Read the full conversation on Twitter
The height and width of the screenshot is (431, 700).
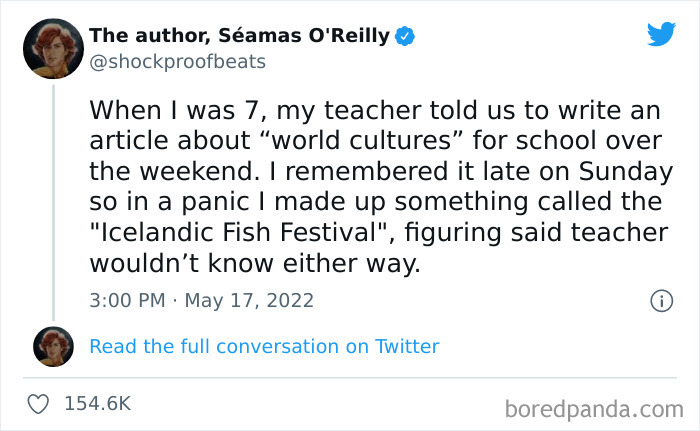tap(264, 346)
